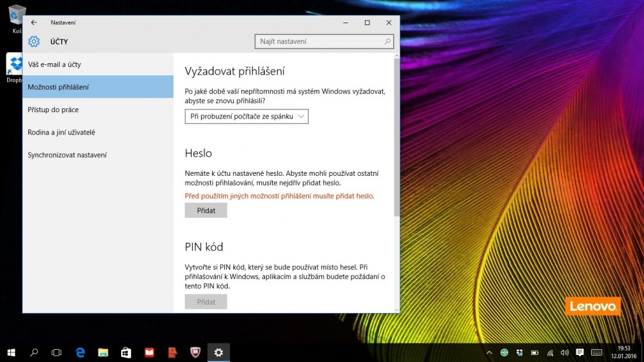Go to 'Synchronizovat nastavení' section

tap(67, 155)
